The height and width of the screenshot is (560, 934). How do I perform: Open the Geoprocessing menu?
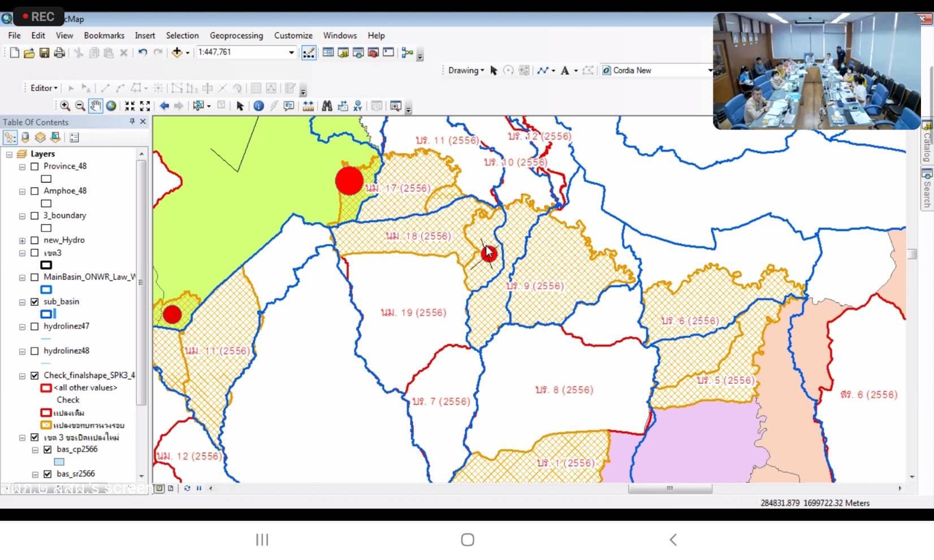click(x=236, y=35)
